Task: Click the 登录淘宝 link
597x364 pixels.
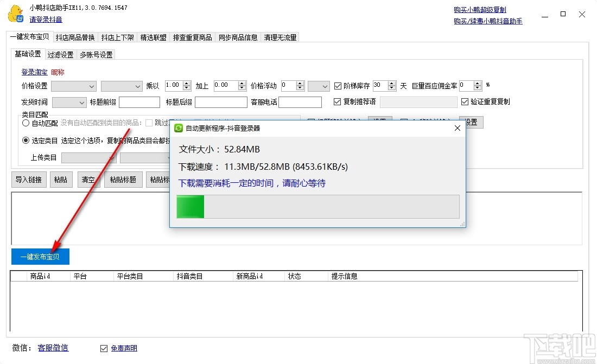Action: [x=34, y=72]
